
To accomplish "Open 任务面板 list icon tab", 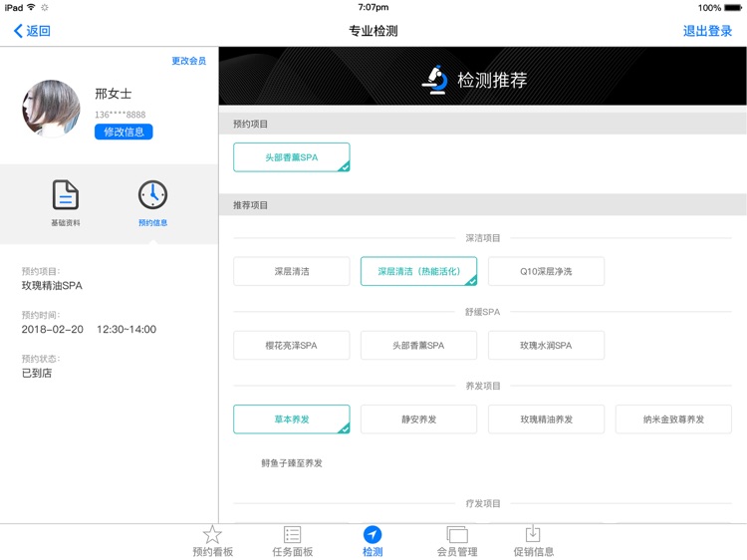I will point(292,534).
